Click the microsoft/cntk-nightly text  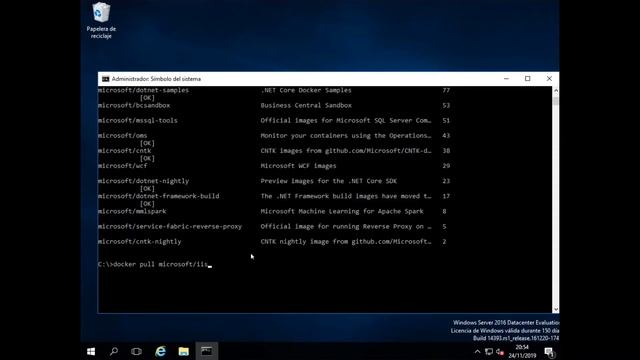tap(140, 241)
